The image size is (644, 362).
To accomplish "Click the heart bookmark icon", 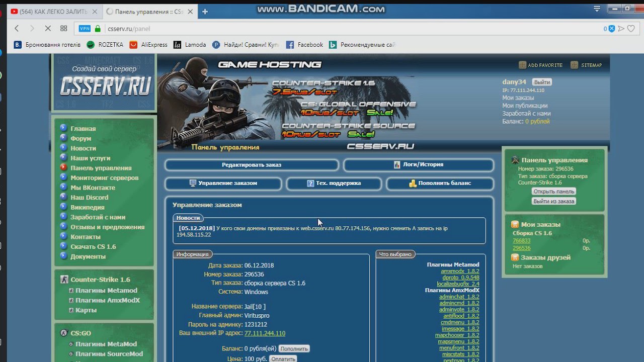I will pyautogui.click(x=630, y=29).
